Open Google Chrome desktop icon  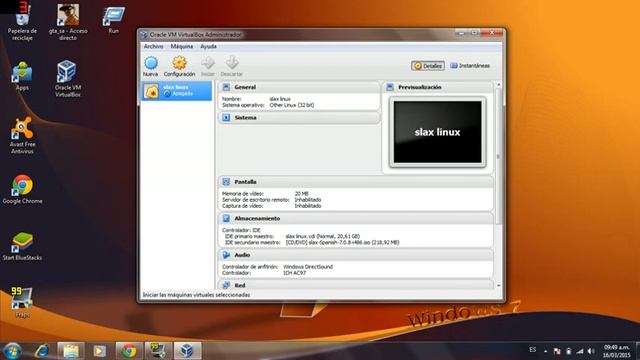click(22, 190)
